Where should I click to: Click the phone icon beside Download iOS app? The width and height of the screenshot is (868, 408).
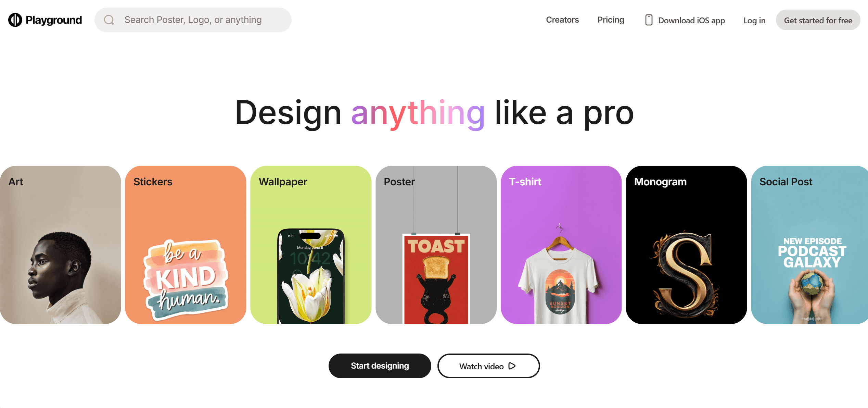pyautogui.click(x=649, y=20)
